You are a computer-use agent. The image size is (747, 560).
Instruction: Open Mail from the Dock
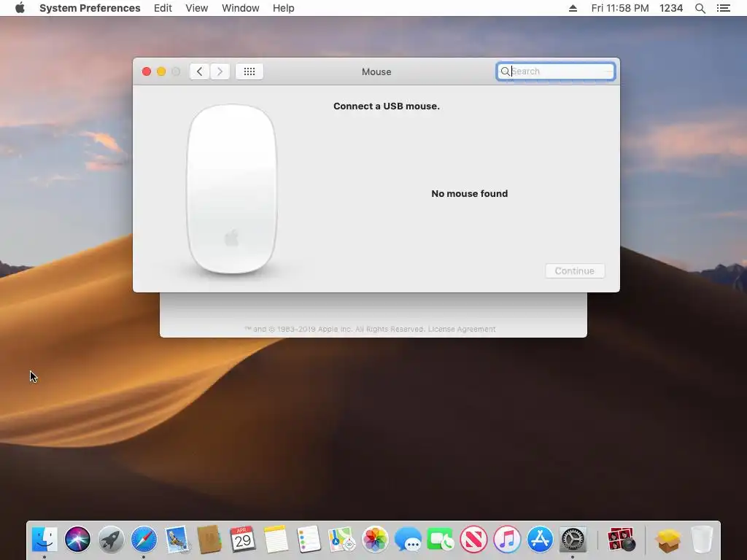coord(177,540)
